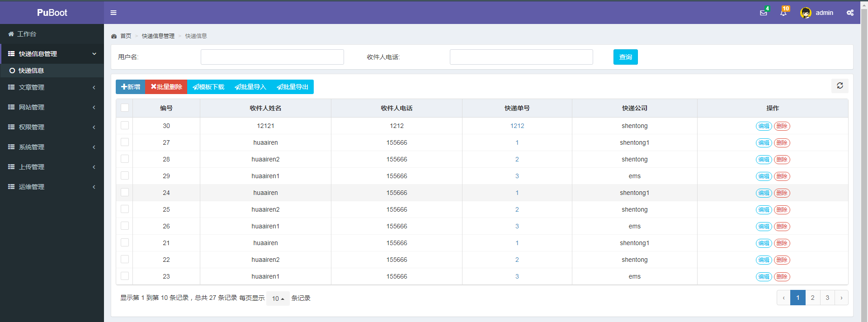Click the home icon beside 工作台

(11, 34)
